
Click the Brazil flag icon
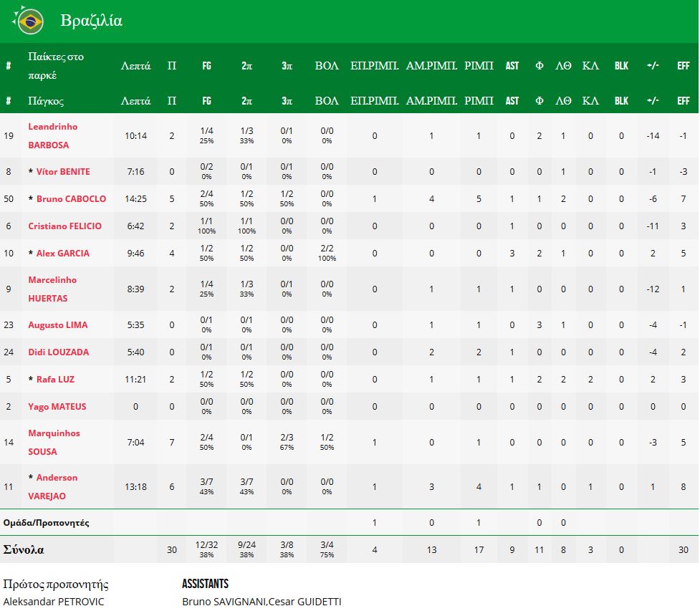coord(30,21)
